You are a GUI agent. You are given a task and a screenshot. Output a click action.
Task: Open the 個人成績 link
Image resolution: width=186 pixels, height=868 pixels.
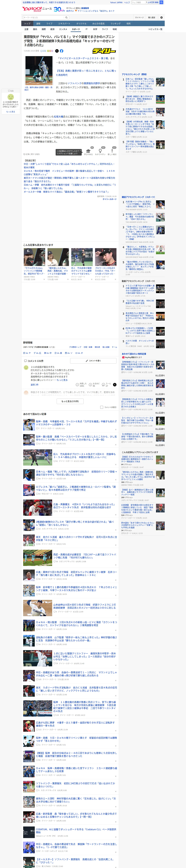point(106,347)
